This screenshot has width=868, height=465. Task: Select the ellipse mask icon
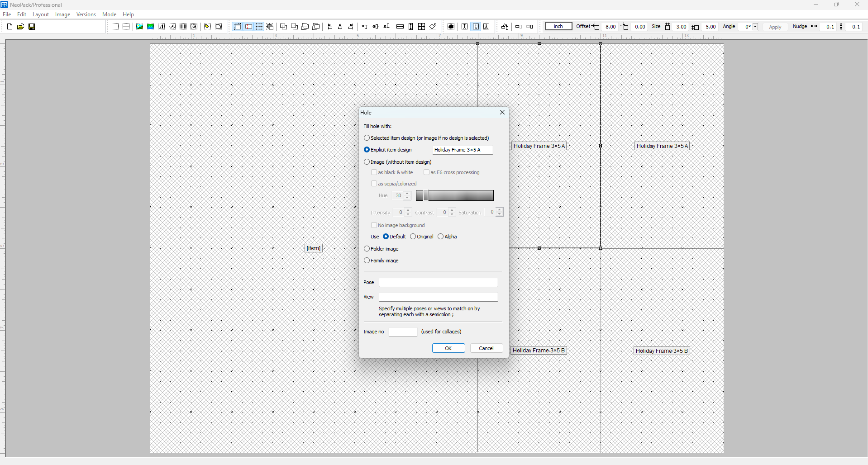coord(451,26)
